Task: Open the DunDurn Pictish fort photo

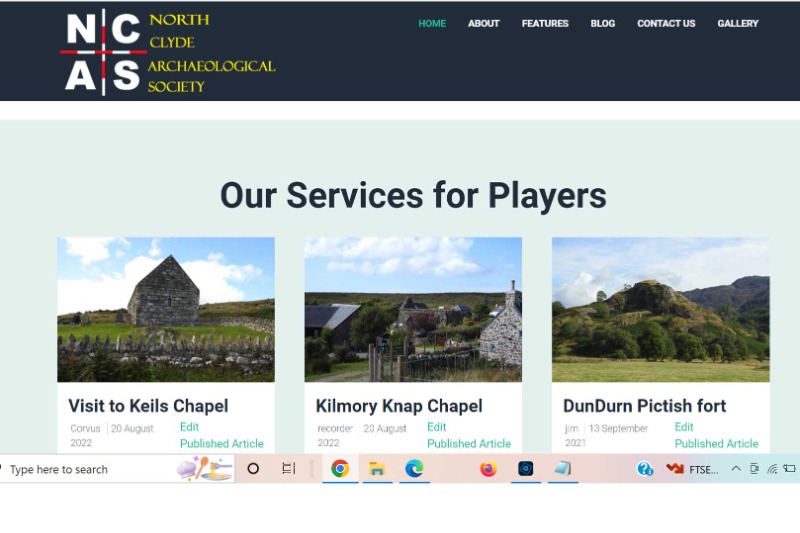Action: 660,309
